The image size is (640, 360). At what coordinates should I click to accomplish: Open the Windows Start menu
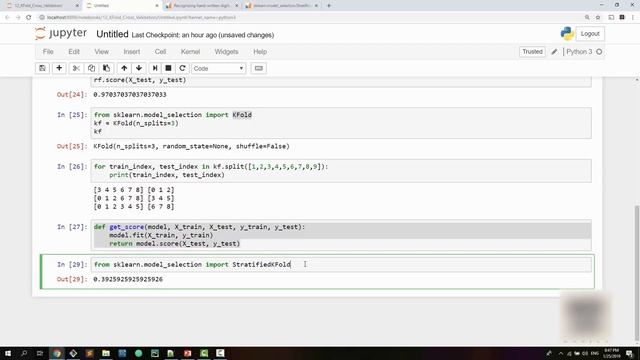(8, 353)
